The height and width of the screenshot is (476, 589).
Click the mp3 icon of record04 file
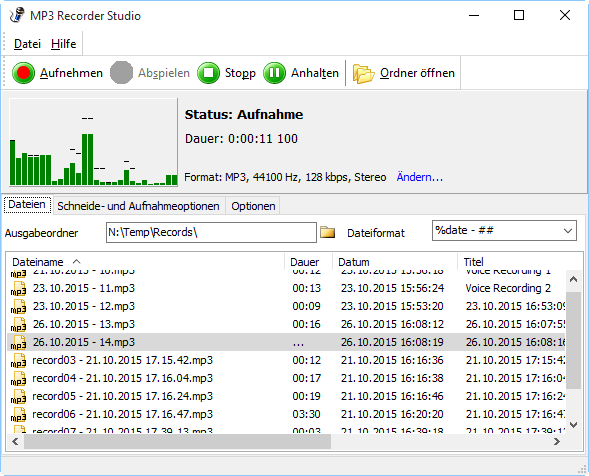[x=18, y=379]
